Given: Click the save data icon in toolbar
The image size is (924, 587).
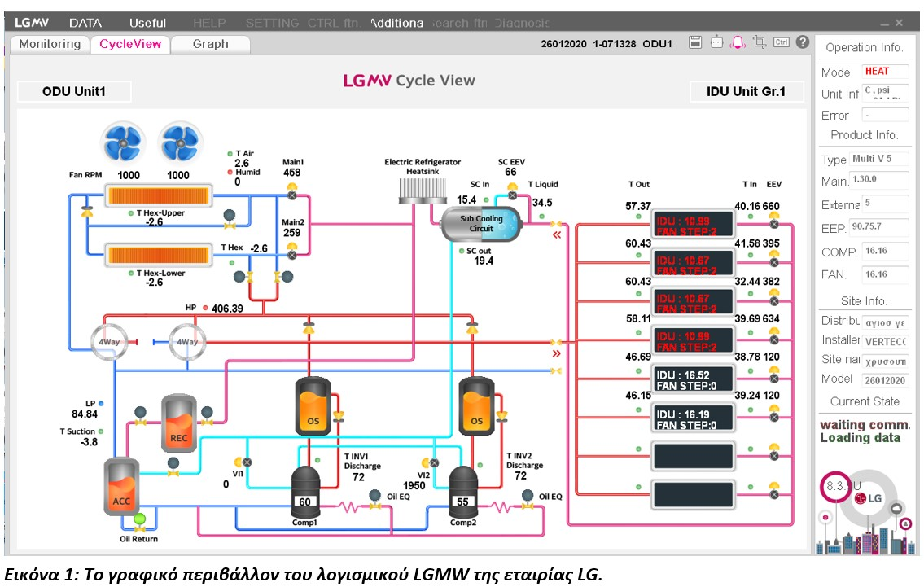Looking at the screenshot, I should pos(695,42).
